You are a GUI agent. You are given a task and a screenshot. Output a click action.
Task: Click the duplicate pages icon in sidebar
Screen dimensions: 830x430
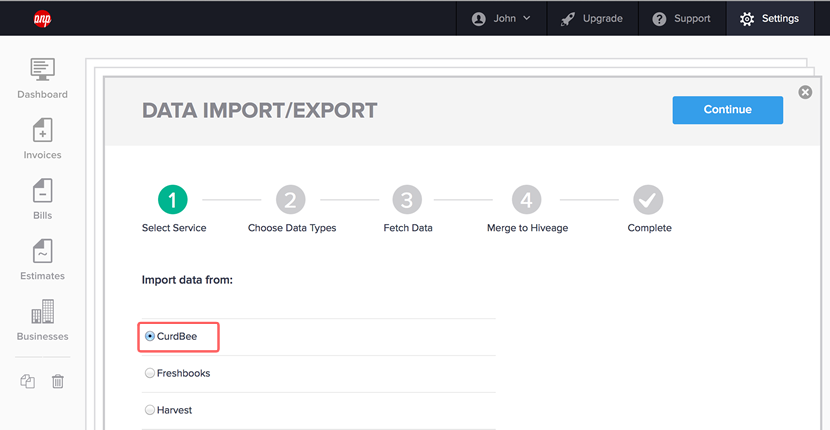pyautogui.click(x=28, y=381)
